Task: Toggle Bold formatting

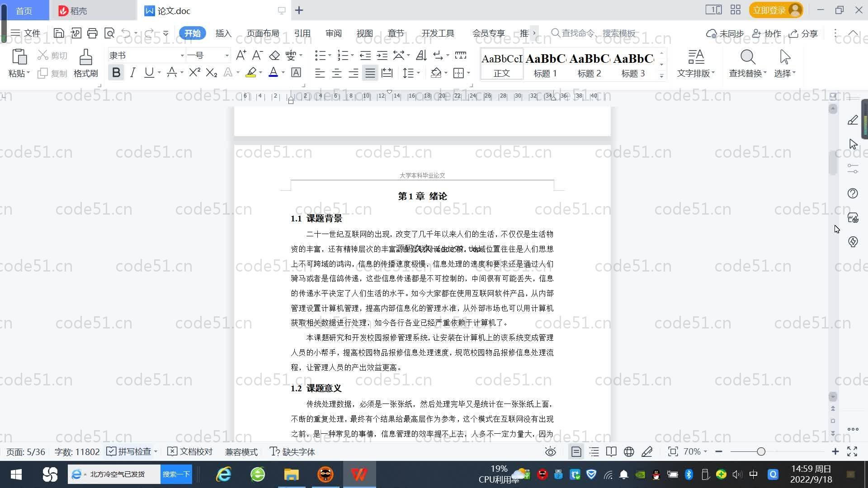Action: click(116, 72)
